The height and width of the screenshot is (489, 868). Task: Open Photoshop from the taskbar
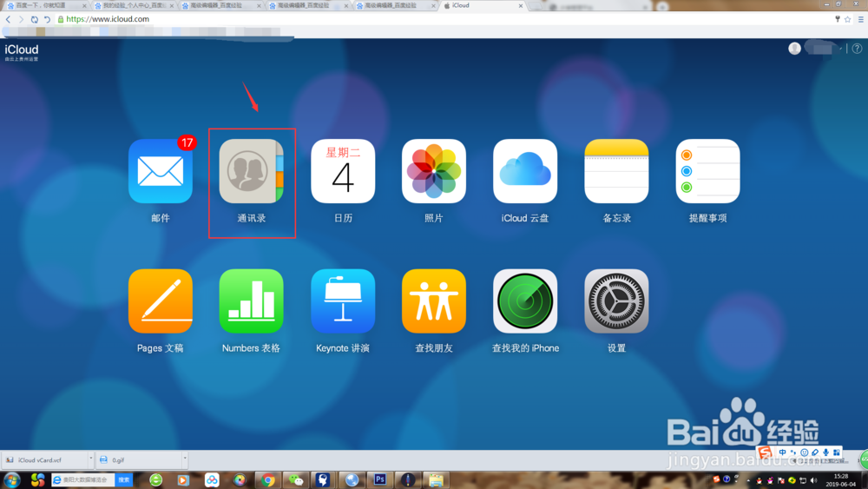coord(380,479)
